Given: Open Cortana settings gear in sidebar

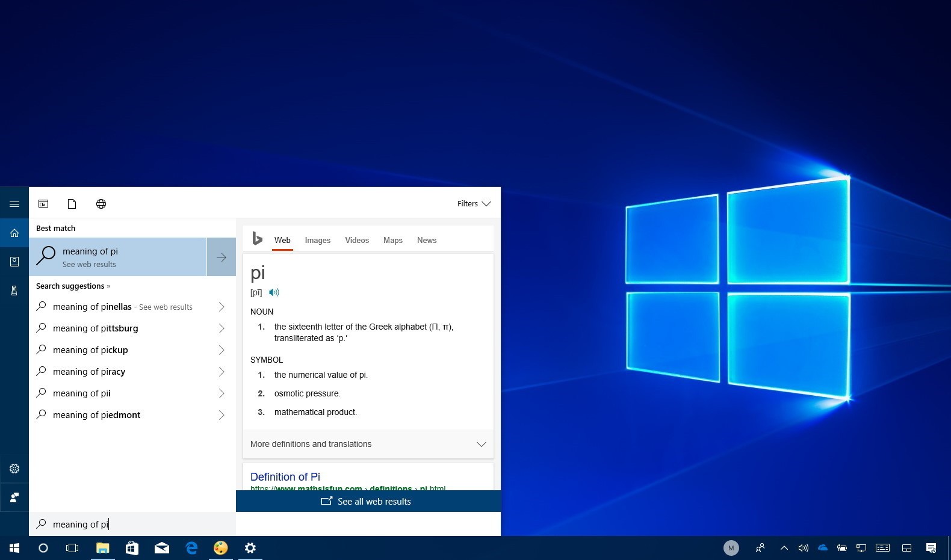Looking at the screenshot, I should (x=14, y=469).
